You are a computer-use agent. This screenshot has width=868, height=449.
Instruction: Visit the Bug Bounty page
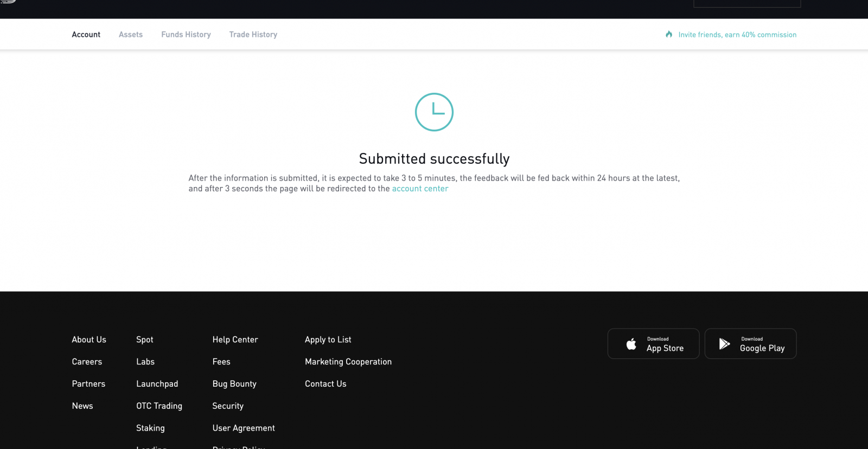[234, 384]
